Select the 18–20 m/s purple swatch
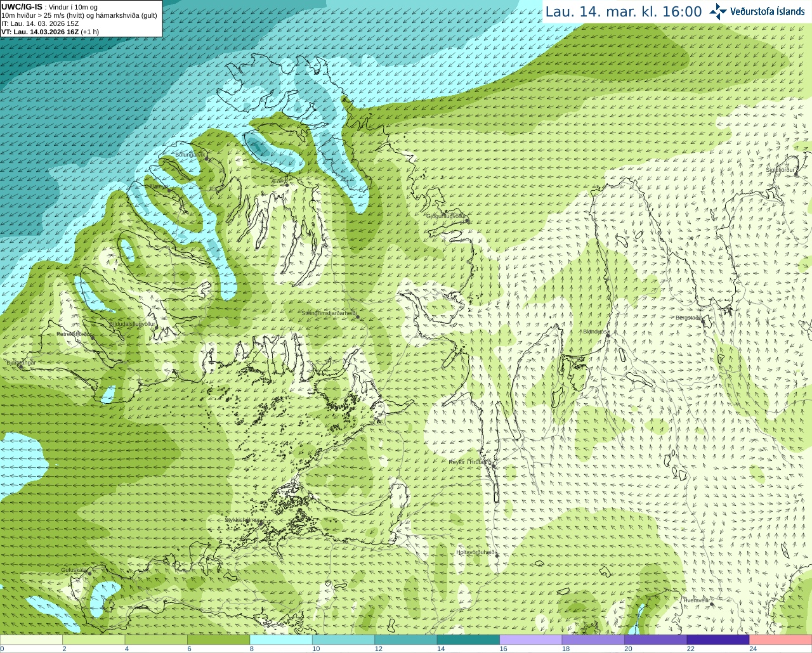Screen dimensions: 812x653 click(x=593, y=640)
